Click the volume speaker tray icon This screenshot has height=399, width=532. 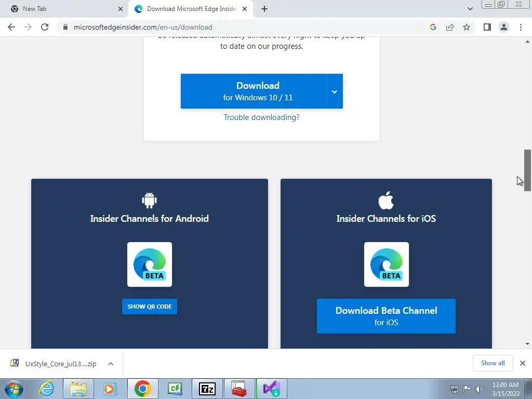click(x=480, y=389)
